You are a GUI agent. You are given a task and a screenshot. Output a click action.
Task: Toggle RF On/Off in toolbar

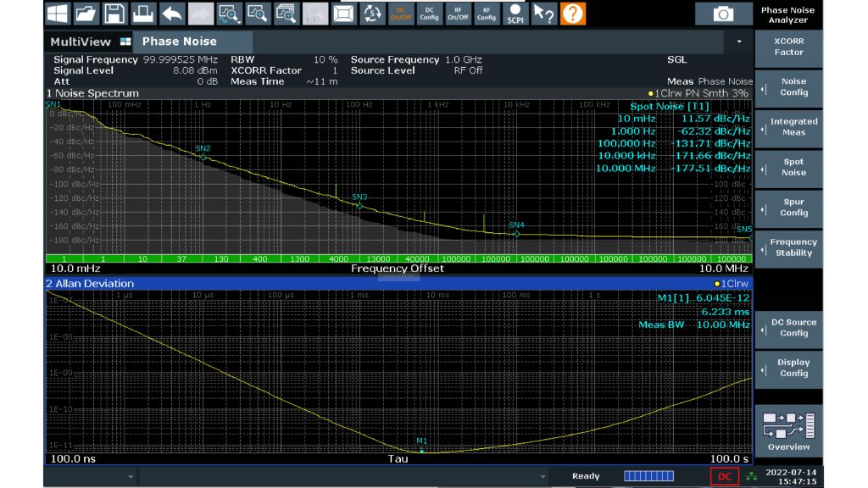point(458,14)
